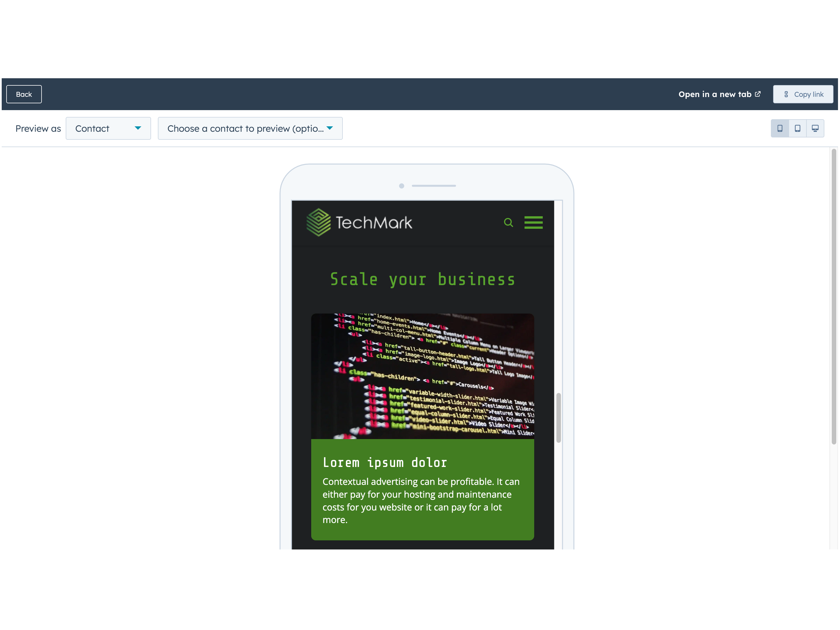Click the Back button

[24, 94]
